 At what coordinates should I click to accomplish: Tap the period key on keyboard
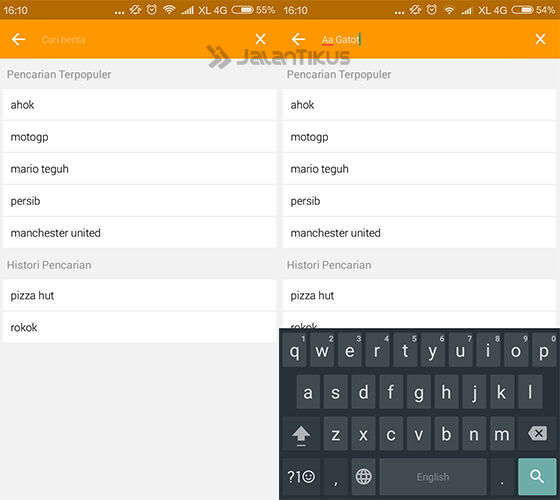pos(502,476)
